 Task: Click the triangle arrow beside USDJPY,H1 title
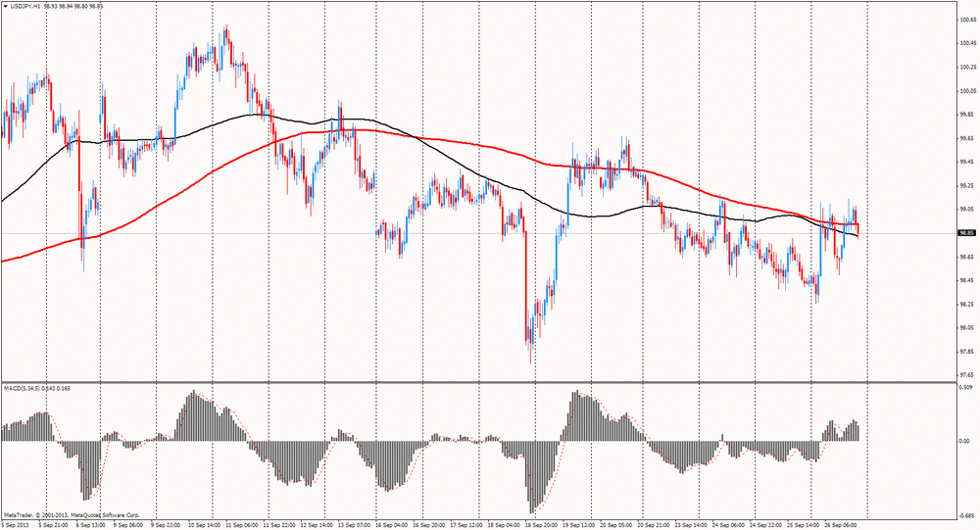(5, 6)
